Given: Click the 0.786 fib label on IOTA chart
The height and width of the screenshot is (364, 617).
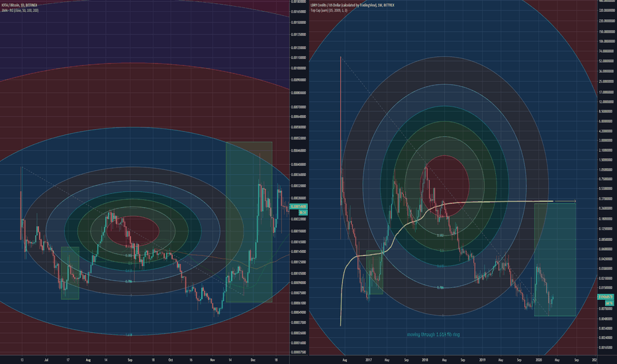Looking at the screenshot, I should pos(128,281).
